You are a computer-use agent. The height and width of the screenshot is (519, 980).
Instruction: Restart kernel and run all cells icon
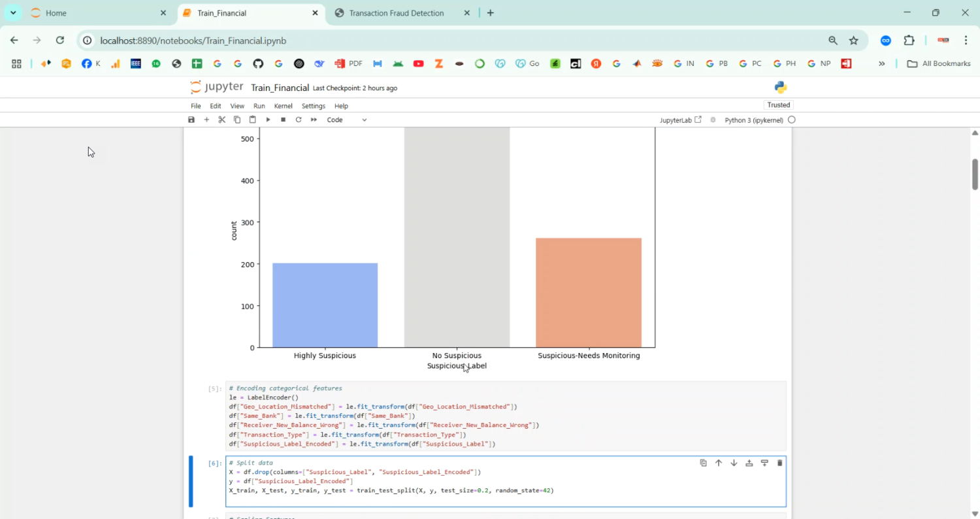tap(314, 120)
